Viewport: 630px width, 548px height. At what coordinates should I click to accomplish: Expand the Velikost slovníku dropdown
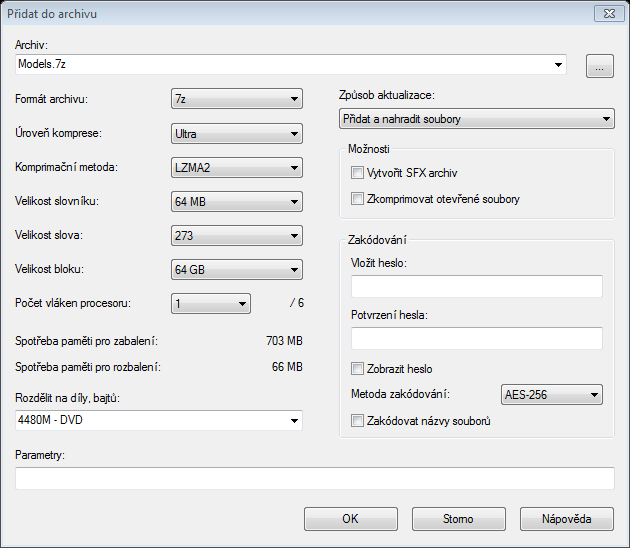tap(237, 202)
